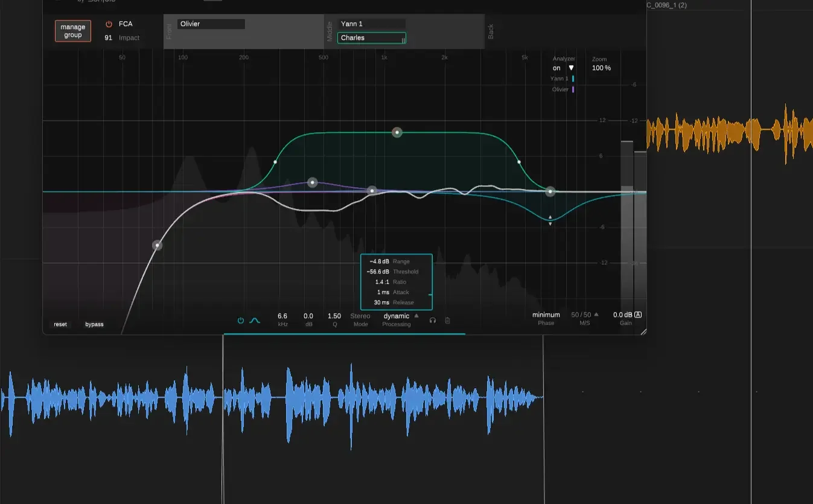Select the Charles track in Middle

click(372, 38)
